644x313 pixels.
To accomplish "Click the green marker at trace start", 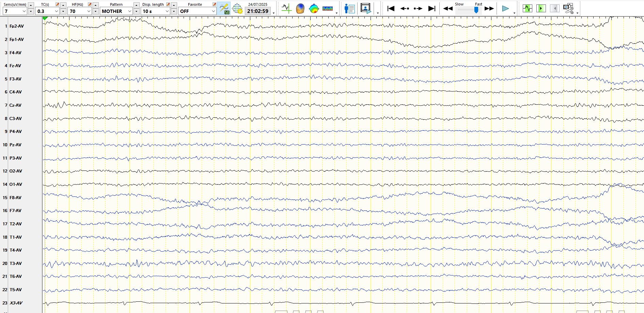I will coord(45,18).
